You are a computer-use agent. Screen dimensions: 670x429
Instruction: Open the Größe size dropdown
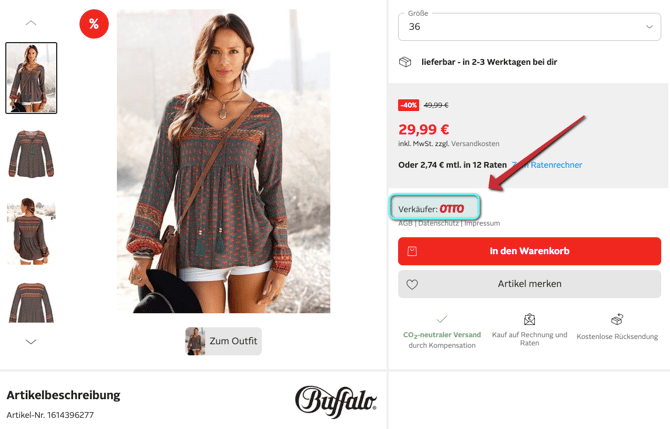(x=529, y=26)
